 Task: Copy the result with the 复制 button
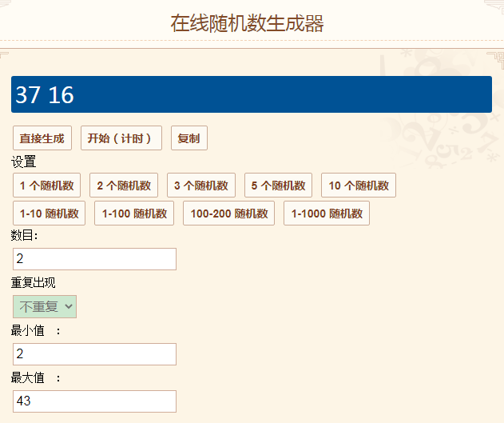(x=189, y=138)
